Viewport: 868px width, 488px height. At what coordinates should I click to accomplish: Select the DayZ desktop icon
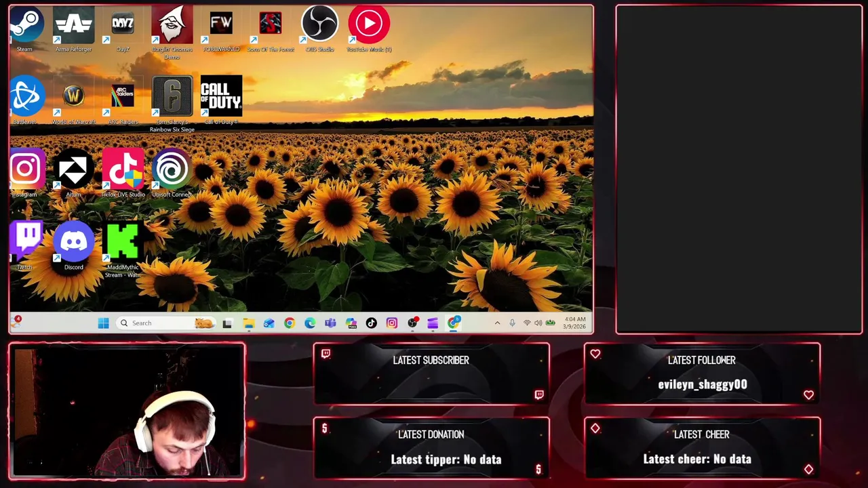coord(123,29)
